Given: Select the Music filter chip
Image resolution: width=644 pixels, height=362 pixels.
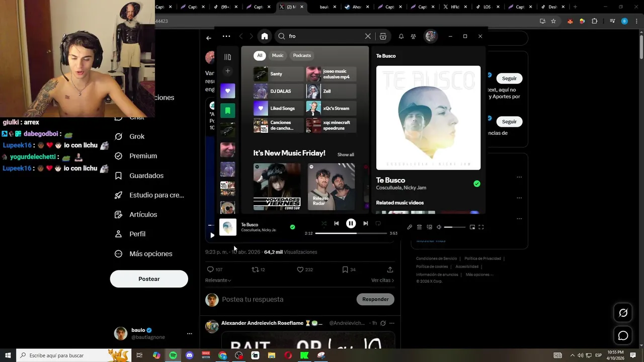Looking at the screenshot, I should pos(278,55).
